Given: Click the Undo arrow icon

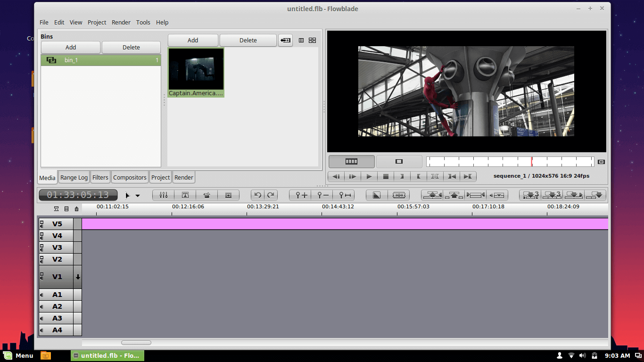Looking at the screenshot, I should pyautogui.click(x=257, y=195).
